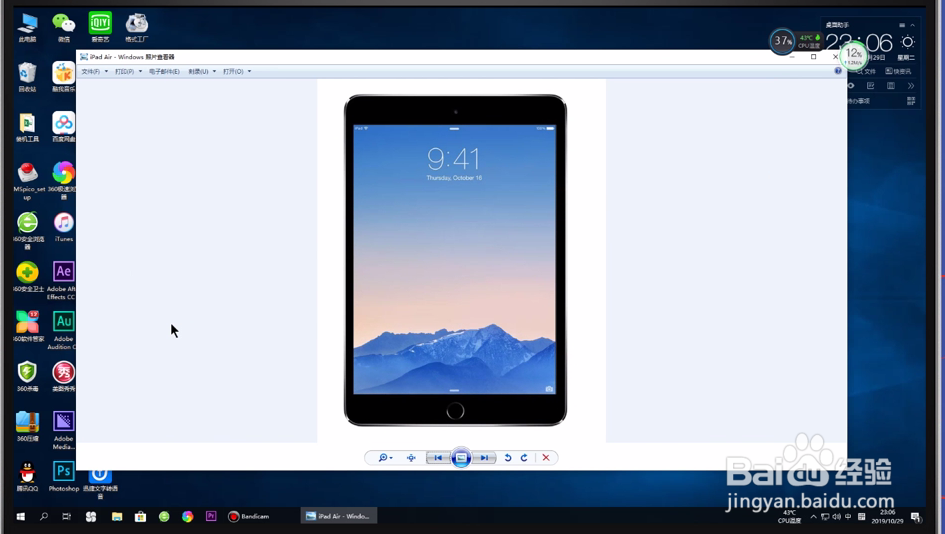Click the Windows Start button
The image size is (945, 534).
[20, 517]
